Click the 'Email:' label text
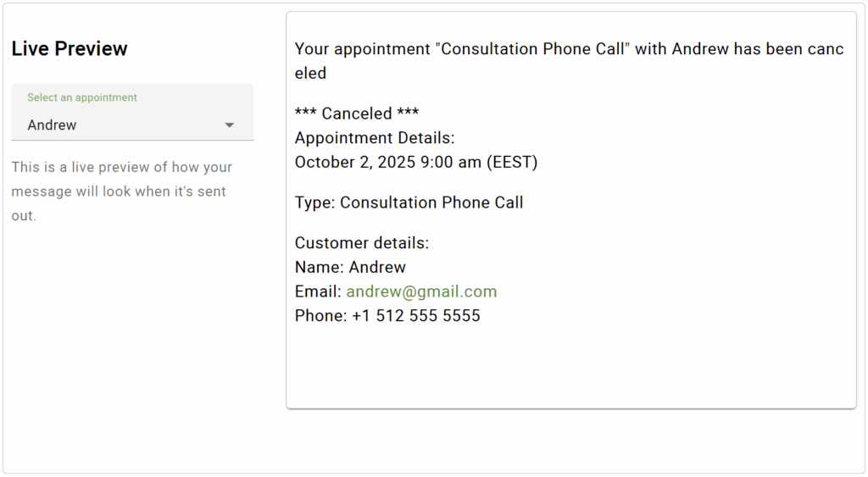868x477 pixels. [x=318, y=291]
